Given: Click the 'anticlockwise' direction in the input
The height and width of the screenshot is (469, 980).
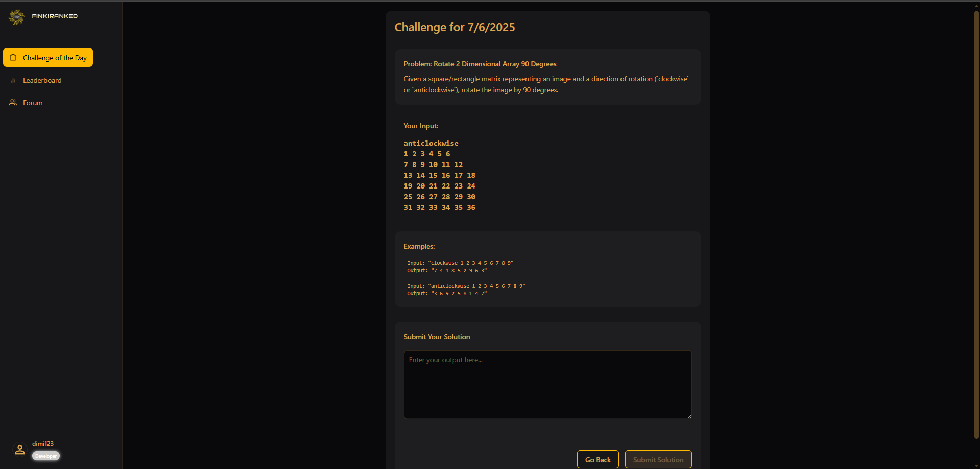Looking at the screenshot, I should 431,144.
